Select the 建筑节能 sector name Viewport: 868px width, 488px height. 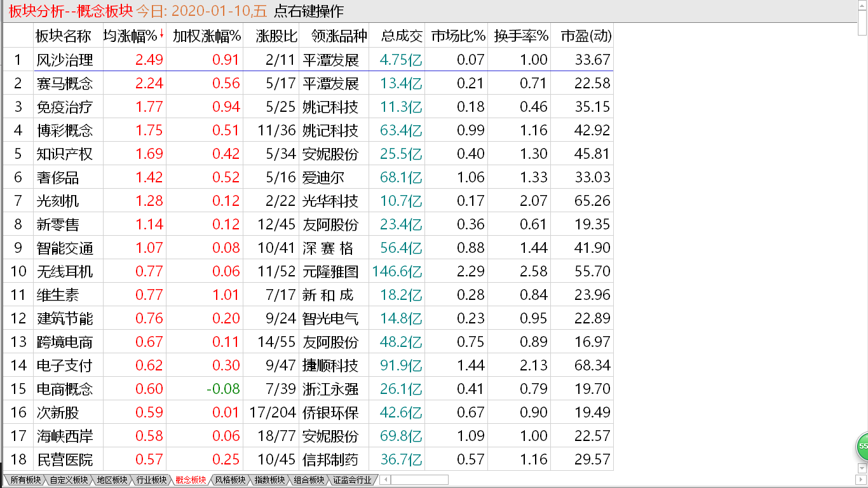[65, 318]
